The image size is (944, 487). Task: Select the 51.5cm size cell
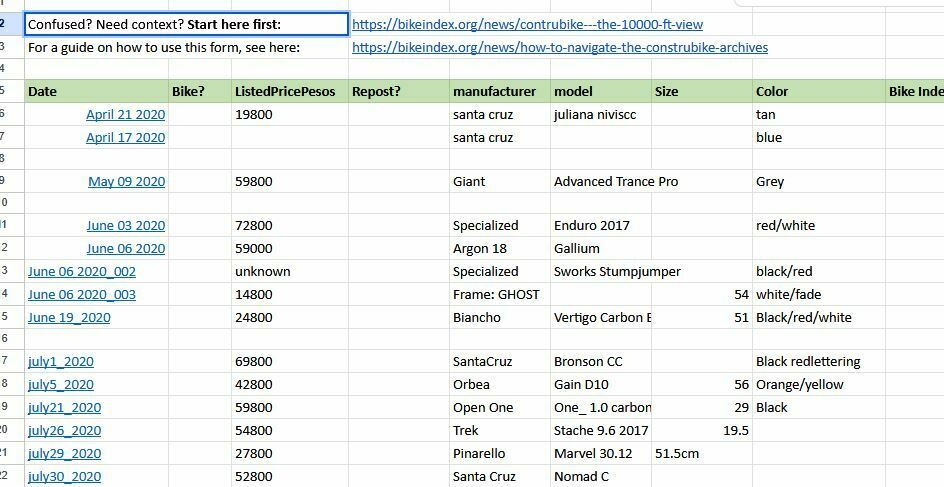701,454
